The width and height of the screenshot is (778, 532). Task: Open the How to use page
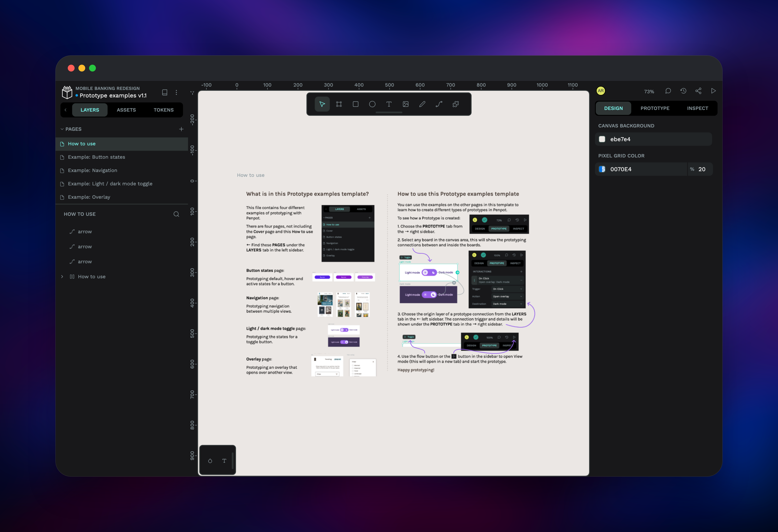[122, 144]
